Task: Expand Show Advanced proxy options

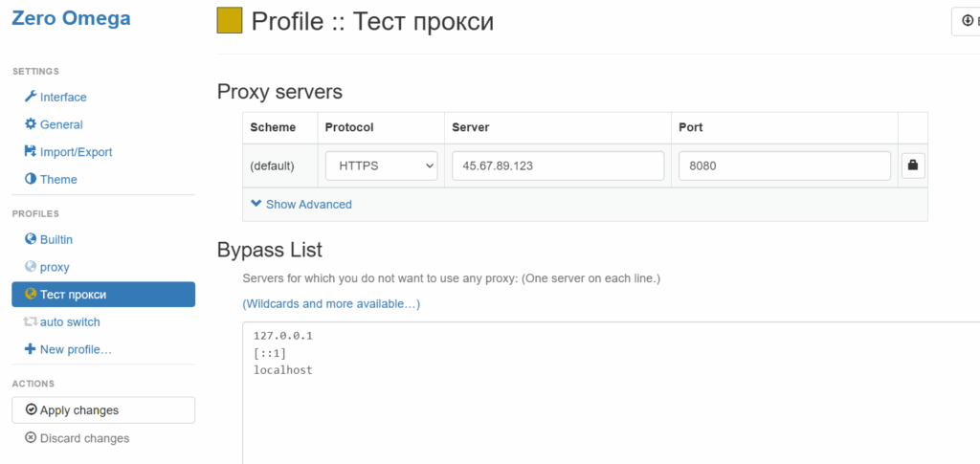Action: pyautogui.click(x=309, y=204)
